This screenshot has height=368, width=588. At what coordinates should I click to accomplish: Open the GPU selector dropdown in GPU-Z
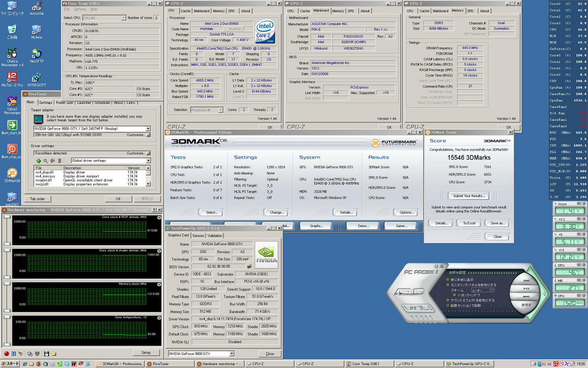[x=232, y=354]
